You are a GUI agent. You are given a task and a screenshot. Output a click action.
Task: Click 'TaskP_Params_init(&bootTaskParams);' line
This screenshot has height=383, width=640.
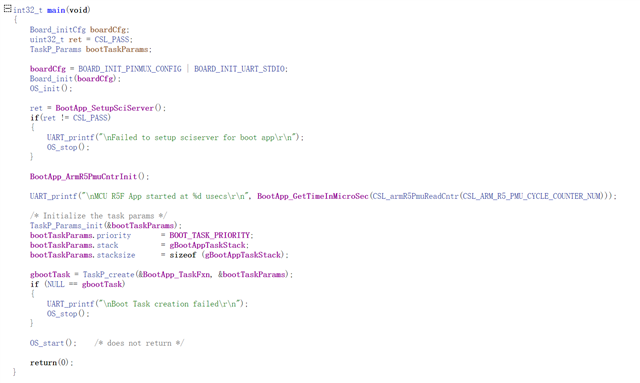pyautogui.click(x=106, y=226)
